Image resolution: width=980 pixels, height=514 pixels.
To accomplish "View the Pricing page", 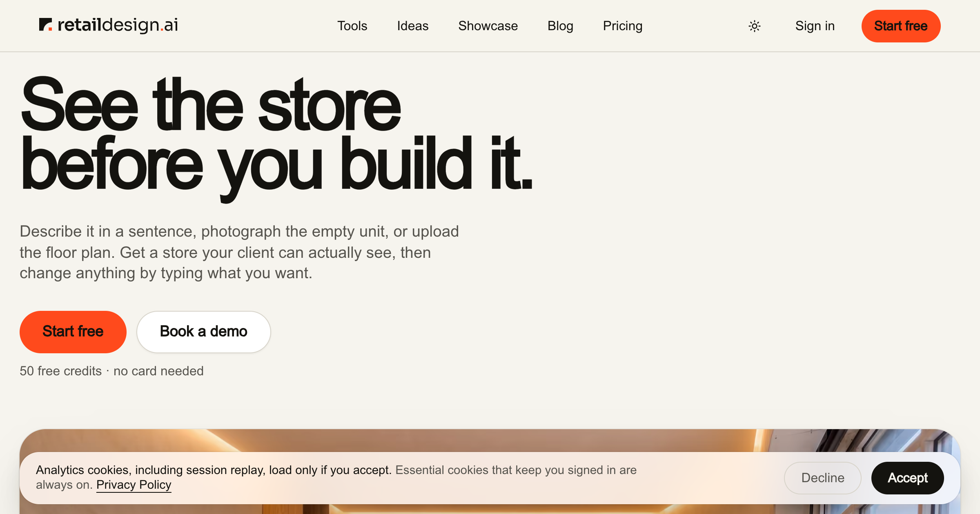I will click(622, 26).
